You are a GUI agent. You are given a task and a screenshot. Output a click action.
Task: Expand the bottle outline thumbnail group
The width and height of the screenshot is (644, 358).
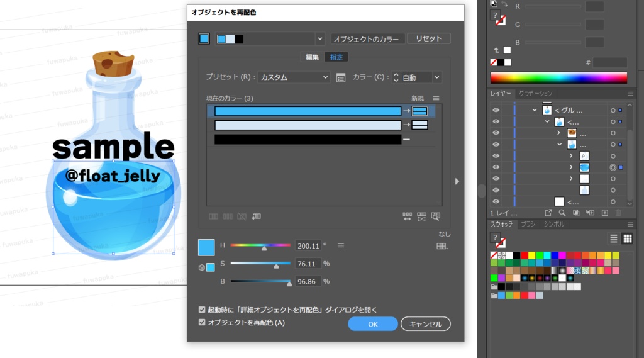click(x=571, y=156)
